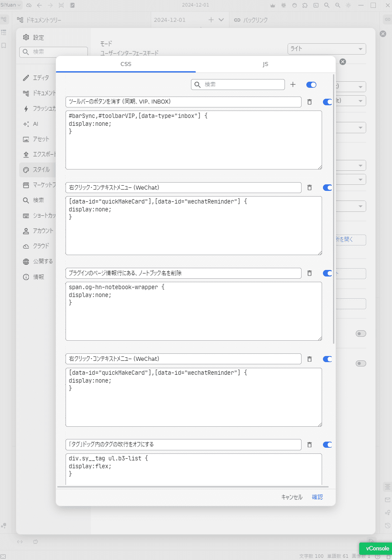This screenshot has height=560, width=392.
Task: Open the SiYuan workspace dropdown
Action: tap(11, 5)
